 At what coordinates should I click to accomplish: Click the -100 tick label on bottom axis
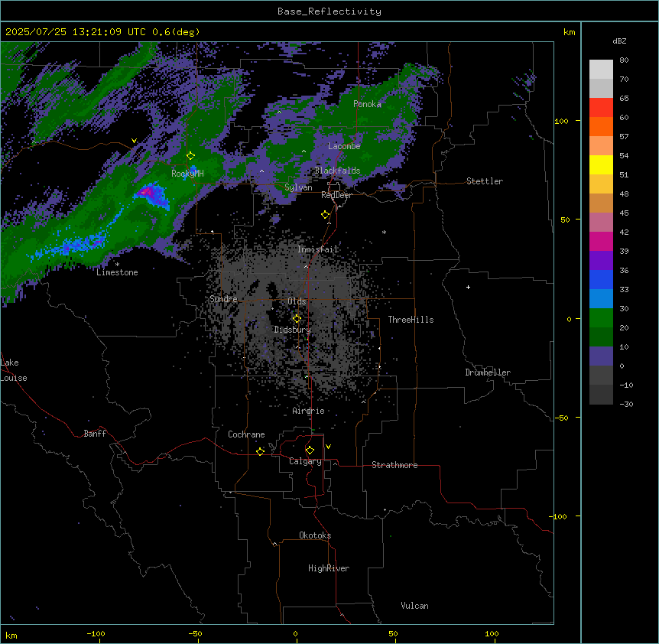pyautogui.click(x=96, y=633)
